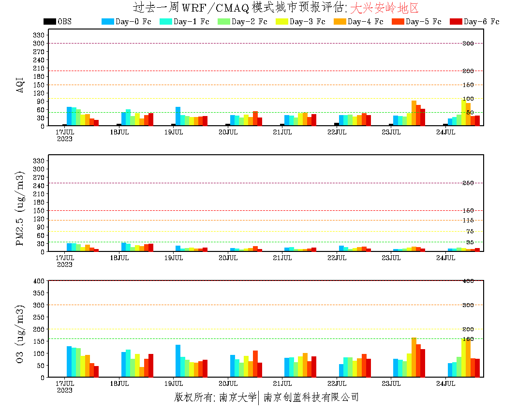Image resolution: width=532 pixels, height=411 pixels.
Task: Click the orange Day-4 Fc legend swatch
Action: point(340,22)
